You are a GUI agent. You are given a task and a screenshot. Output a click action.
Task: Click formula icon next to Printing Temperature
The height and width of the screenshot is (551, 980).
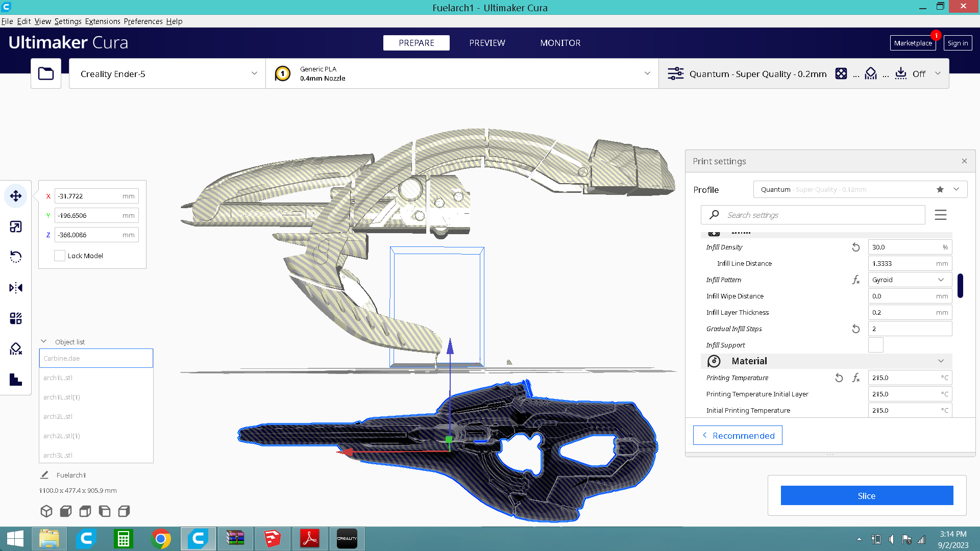(x=856, y=378)
